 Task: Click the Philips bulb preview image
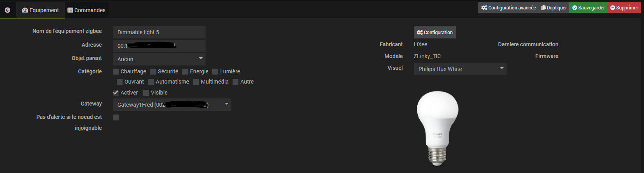(437, 128)
